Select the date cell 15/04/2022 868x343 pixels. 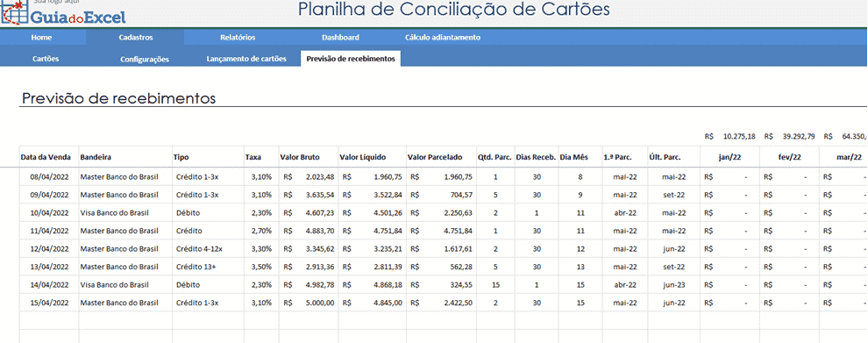click(49, 303)
